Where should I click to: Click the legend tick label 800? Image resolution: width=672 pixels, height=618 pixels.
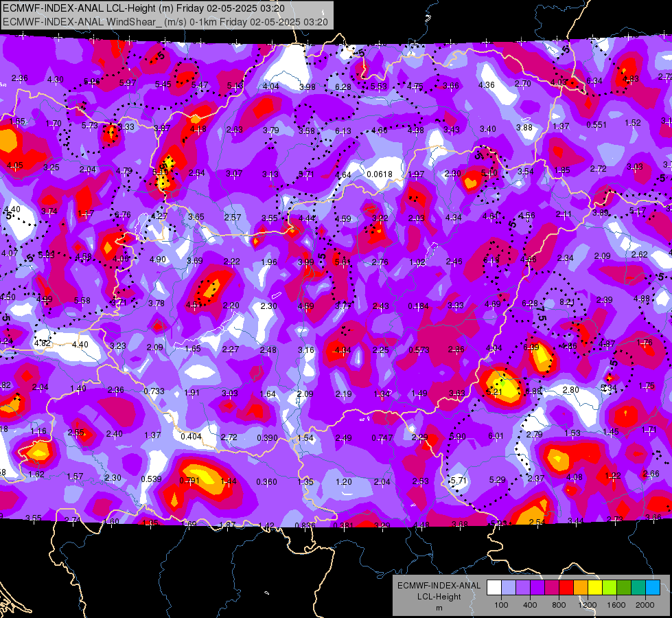click(559, 605)
